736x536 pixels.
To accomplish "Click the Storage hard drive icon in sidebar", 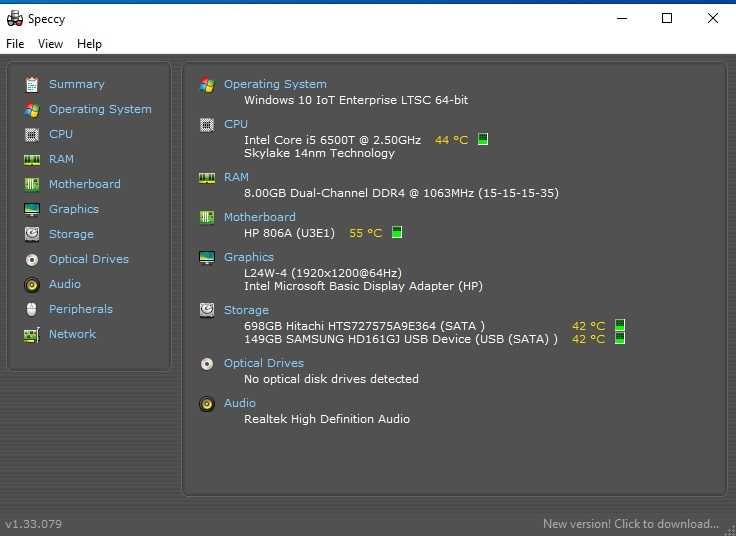I will tap(32, 234).
